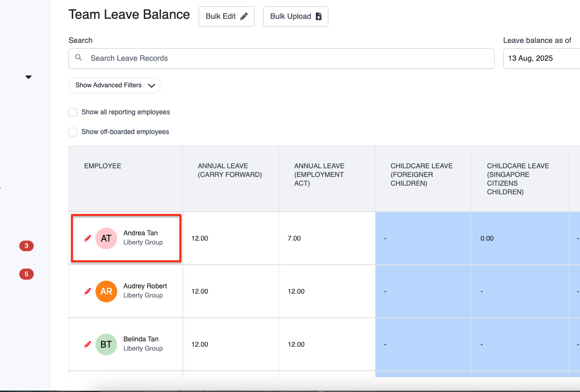Click the edit pencil for Audrey Robert
This screenshot has width=580, height=392.
click(88, 291)
